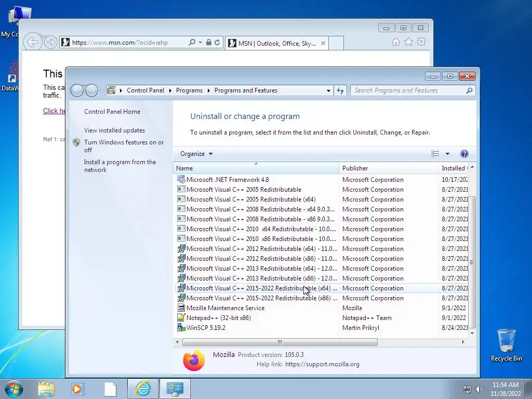Sort list by Name column header
The image size is (532, 399).
tap(256, 168)
